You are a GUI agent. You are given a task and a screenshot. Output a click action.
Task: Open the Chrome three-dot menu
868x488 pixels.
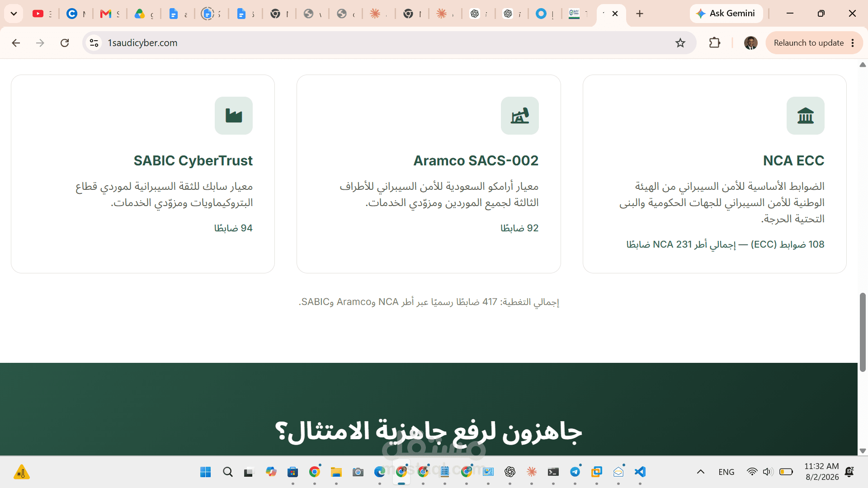[x=853, y=43]
